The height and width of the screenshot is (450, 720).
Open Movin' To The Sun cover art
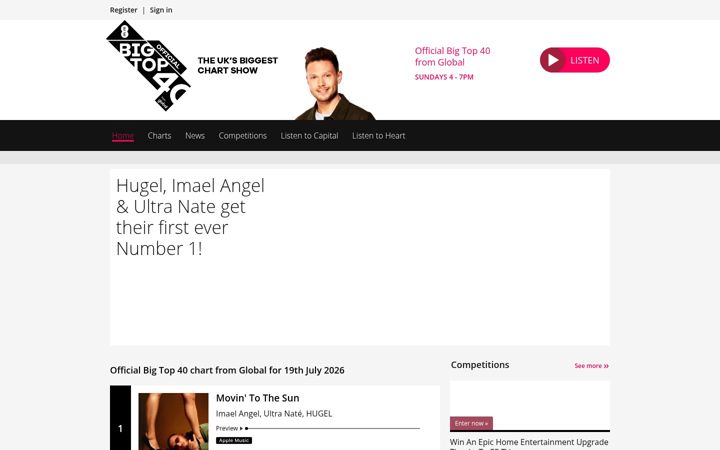coord(173,421)
